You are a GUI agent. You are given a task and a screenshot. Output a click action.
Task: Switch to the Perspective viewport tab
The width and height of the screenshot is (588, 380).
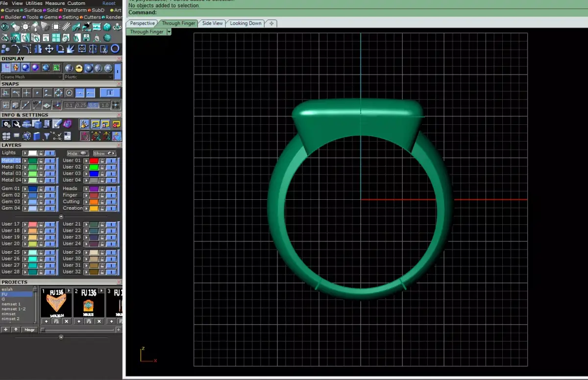click(142, 23)
